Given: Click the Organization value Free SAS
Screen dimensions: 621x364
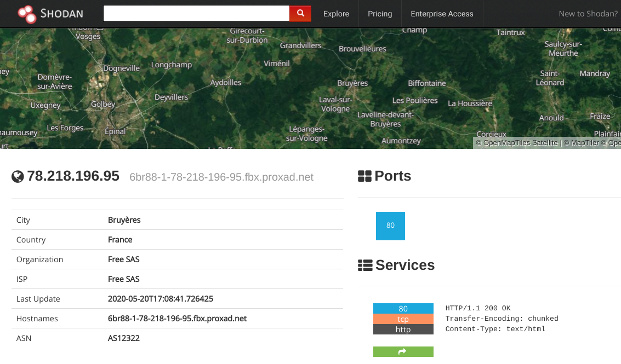Looking at the screenshot, I should coord(123,259).
